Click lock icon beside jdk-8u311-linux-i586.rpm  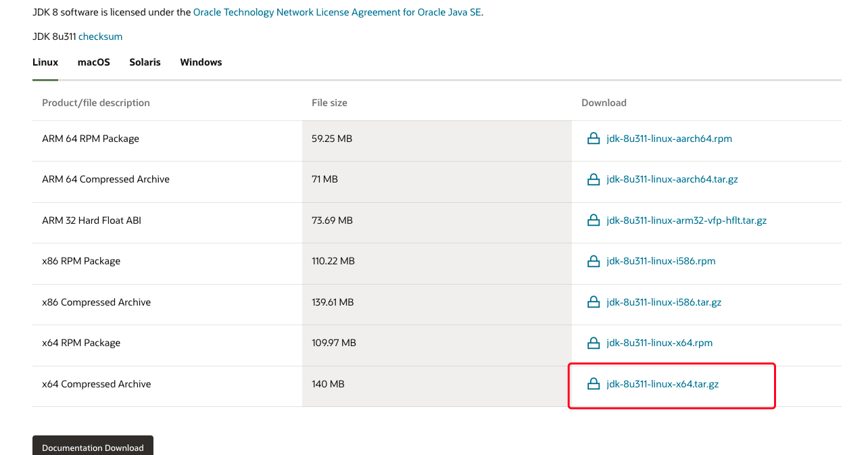[x=594, y=261]
